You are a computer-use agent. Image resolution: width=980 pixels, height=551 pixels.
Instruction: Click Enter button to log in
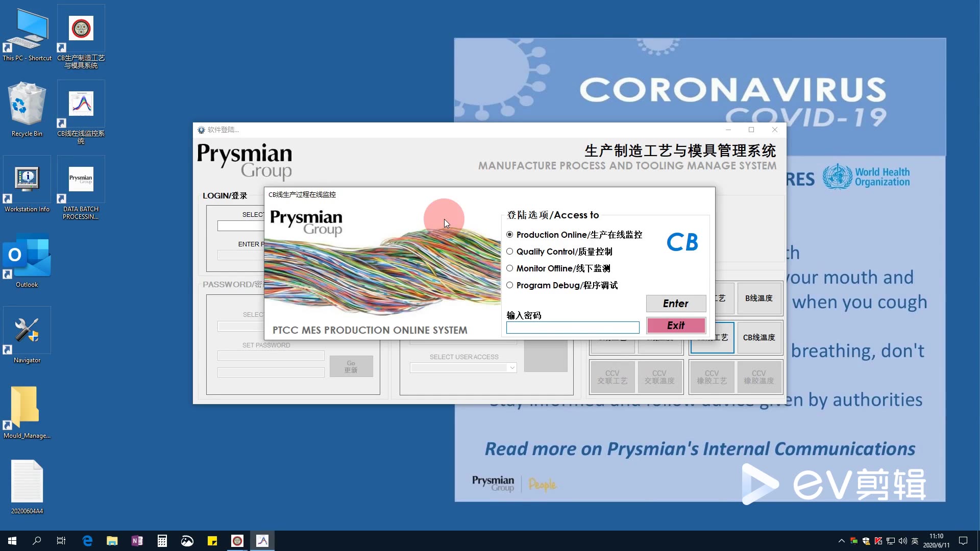click(675, 303)
